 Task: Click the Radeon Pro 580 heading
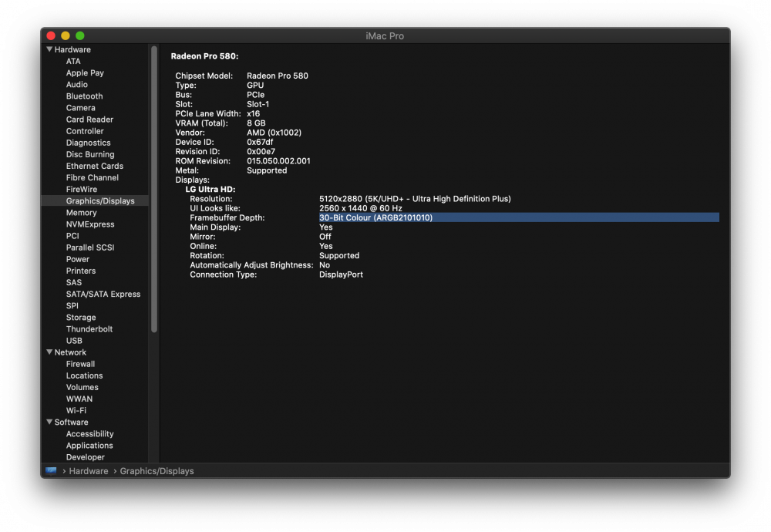pyautogui.click(x=204, y=56)
